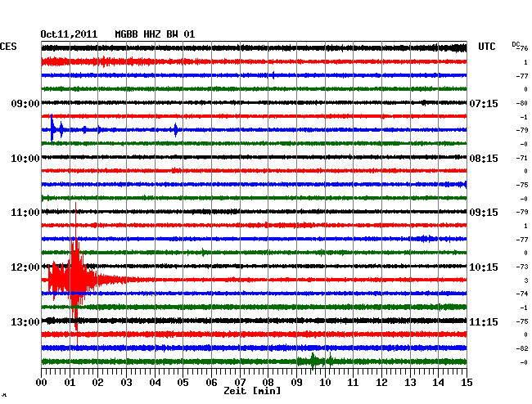Click minute axis tick label "14"
Image resolution: width=532 pixels, height=404 pixels.
[438, 383]
